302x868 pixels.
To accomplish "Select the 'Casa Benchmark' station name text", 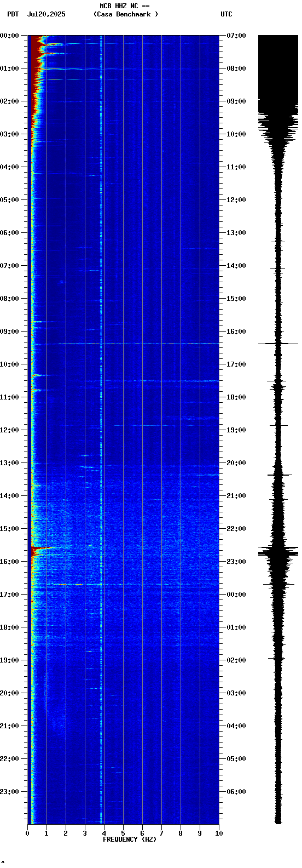I will pos(125,14).
